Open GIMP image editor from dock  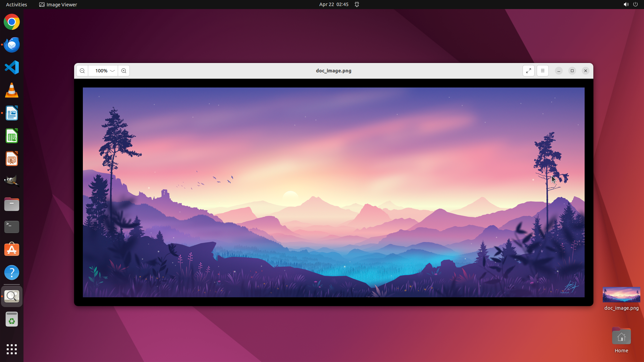(x=12, y=181)
